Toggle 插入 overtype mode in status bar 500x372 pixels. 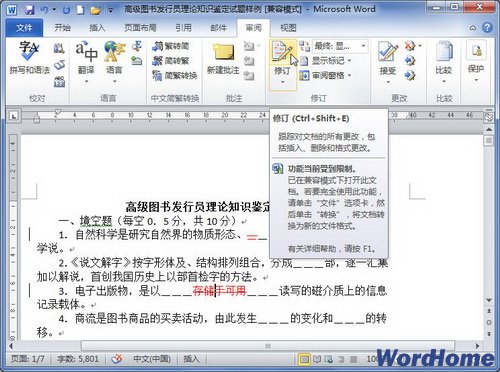click(x=191, y=359)
